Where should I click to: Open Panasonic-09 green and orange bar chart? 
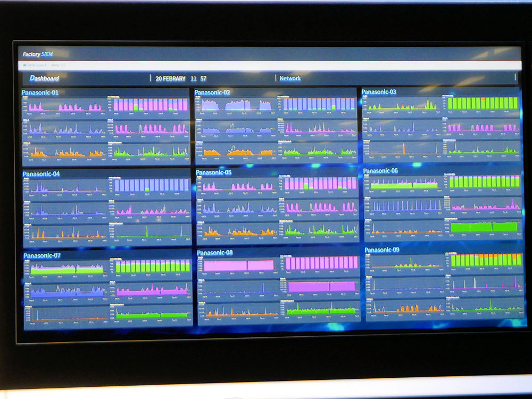[484, 261]
